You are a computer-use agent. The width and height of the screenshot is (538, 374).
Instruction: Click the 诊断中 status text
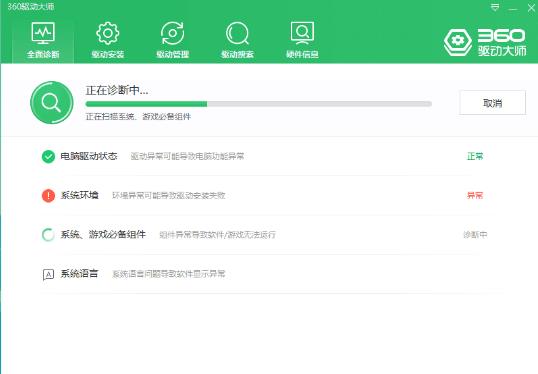coord(475,234)
